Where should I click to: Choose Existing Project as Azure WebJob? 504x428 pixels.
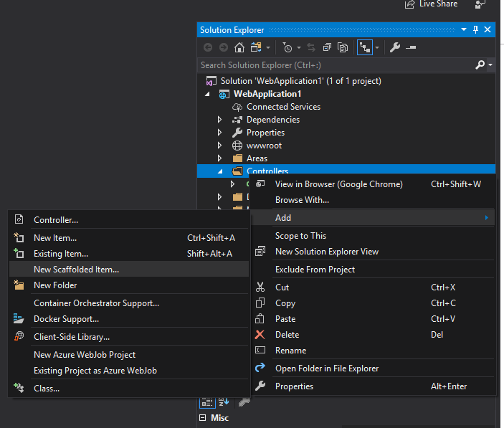129,371
